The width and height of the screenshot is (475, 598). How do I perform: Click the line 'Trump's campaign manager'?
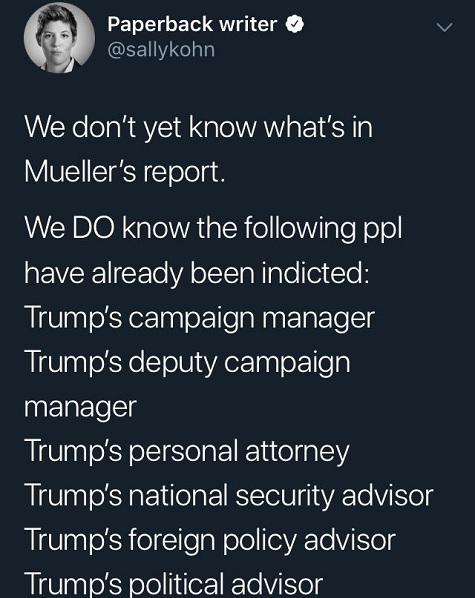tap(200, 318)
